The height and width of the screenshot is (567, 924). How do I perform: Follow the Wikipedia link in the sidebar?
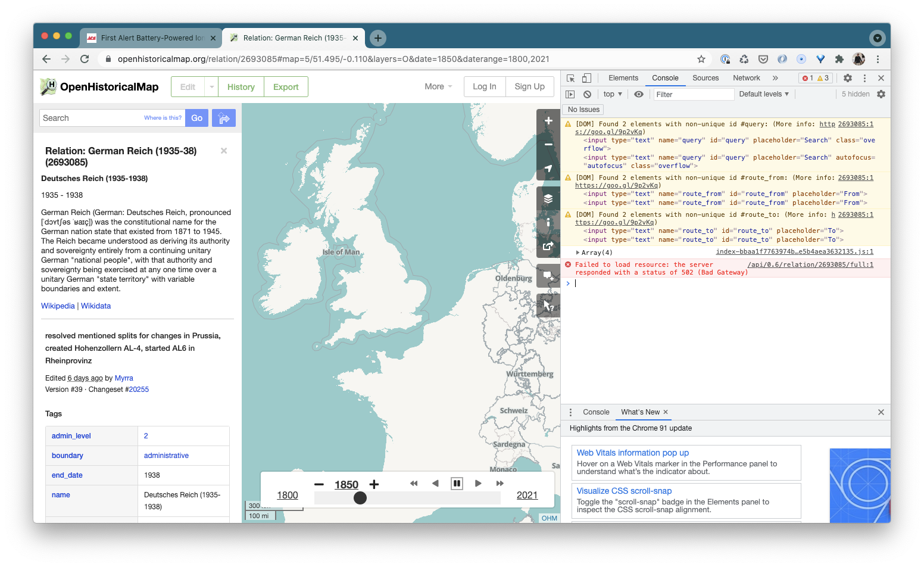click(58, 306)
